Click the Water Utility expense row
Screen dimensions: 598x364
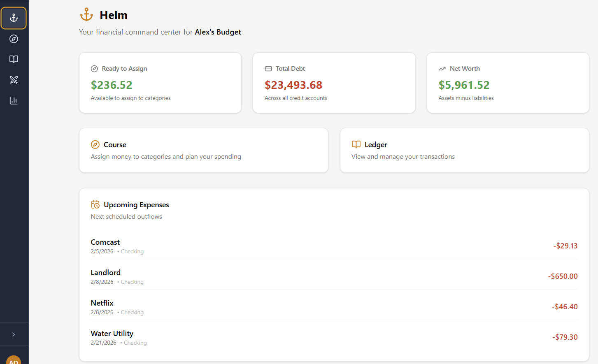(x=334, y=337)
